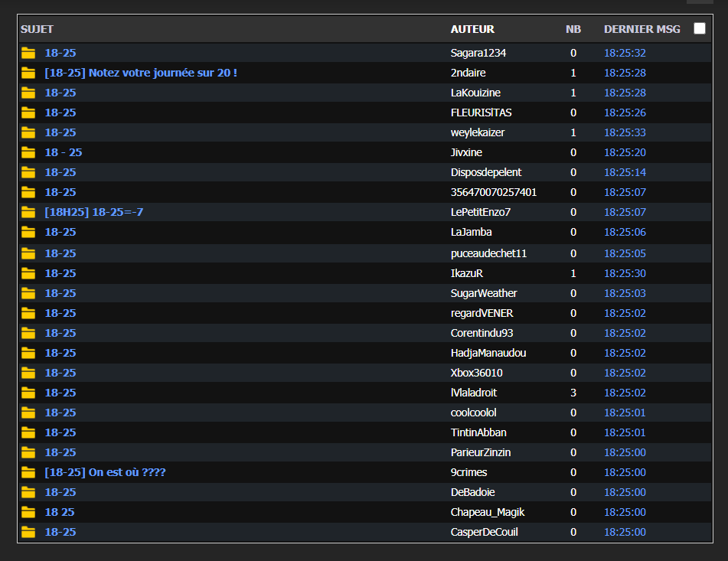The width and height of the screenshot is (728, 561).
Task: Click the folder icon in SugarWeather's row
Action: (x=28, y=293)
